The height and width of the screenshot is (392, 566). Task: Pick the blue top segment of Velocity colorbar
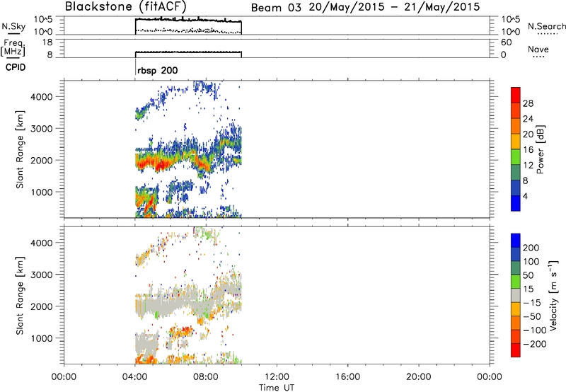(x=516, y=241)
